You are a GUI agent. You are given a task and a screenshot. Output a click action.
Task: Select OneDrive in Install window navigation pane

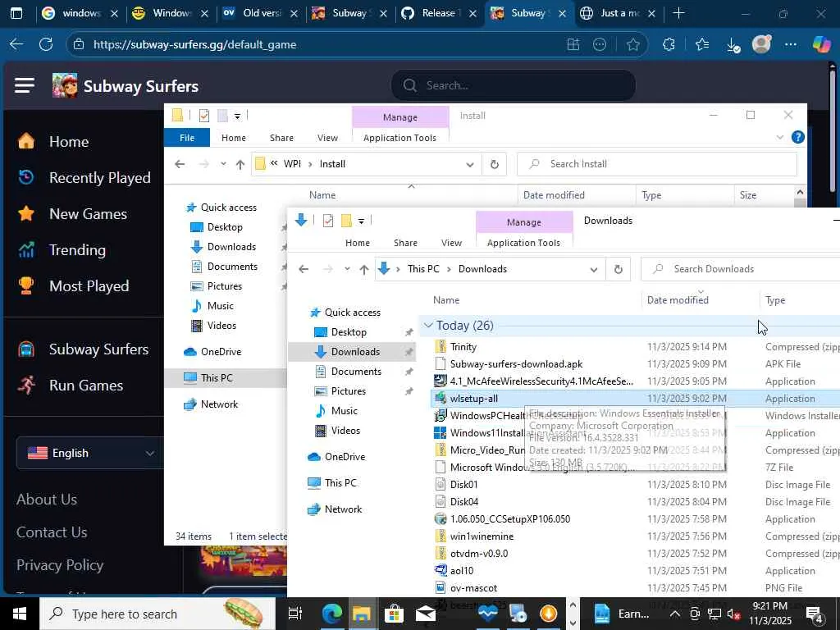point(221,351)
